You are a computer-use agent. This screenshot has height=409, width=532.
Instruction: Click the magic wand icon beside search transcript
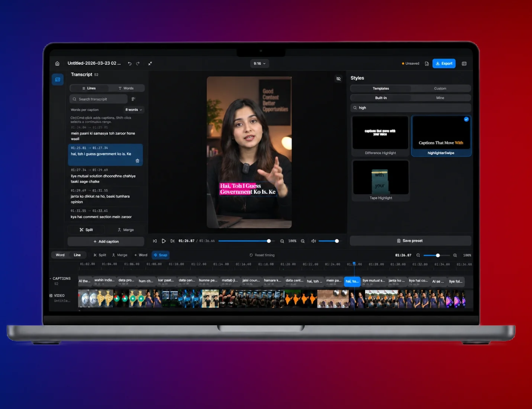point(133,99)
